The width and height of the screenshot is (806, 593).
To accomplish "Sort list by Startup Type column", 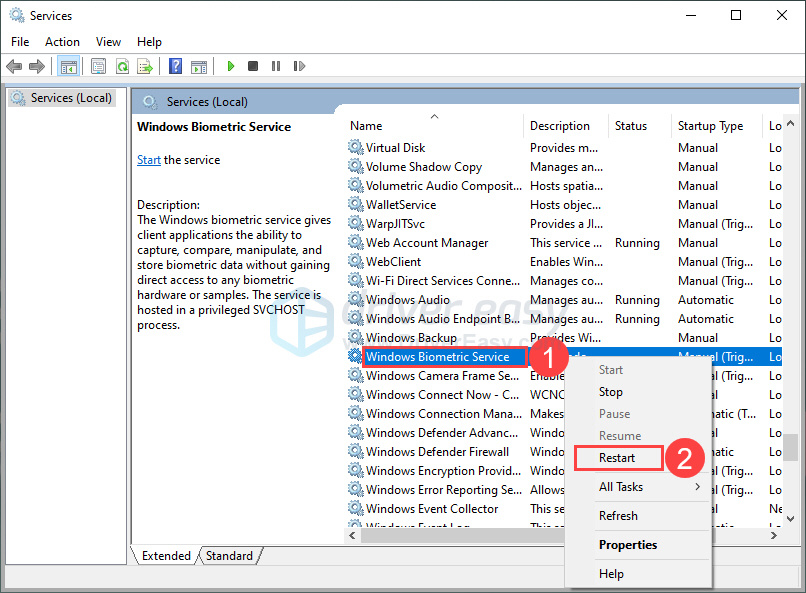I will (710, 126).
